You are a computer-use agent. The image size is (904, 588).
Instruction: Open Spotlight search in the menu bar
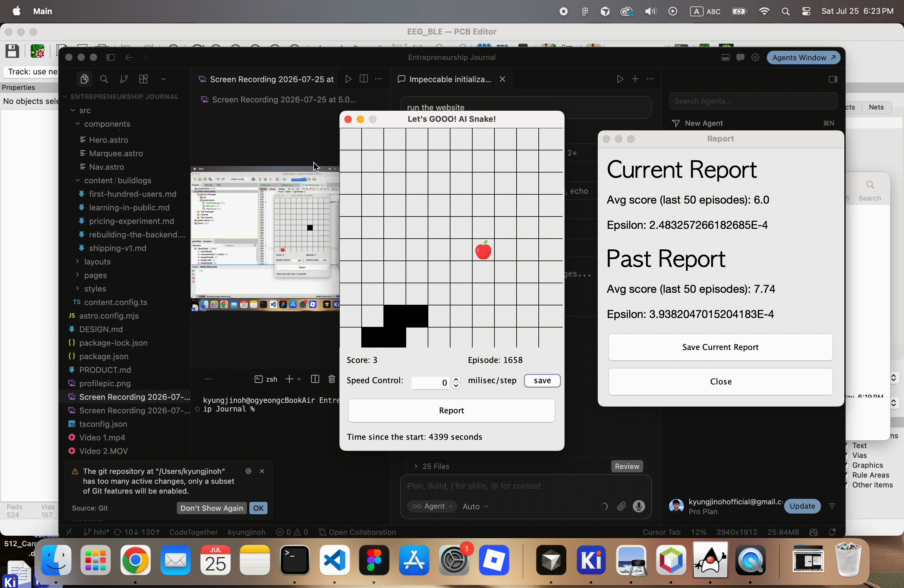click(x=786, y=11)
